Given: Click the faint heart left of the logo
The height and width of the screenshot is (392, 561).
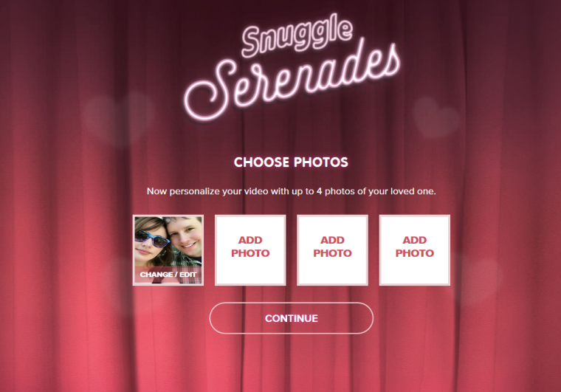Looking at the screenshot, I should click(118, 118).
